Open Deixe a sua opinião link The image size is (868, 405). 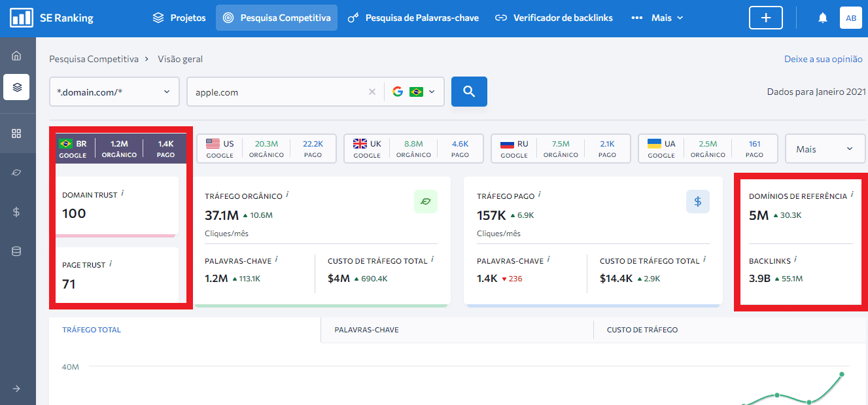coord(824,59)
